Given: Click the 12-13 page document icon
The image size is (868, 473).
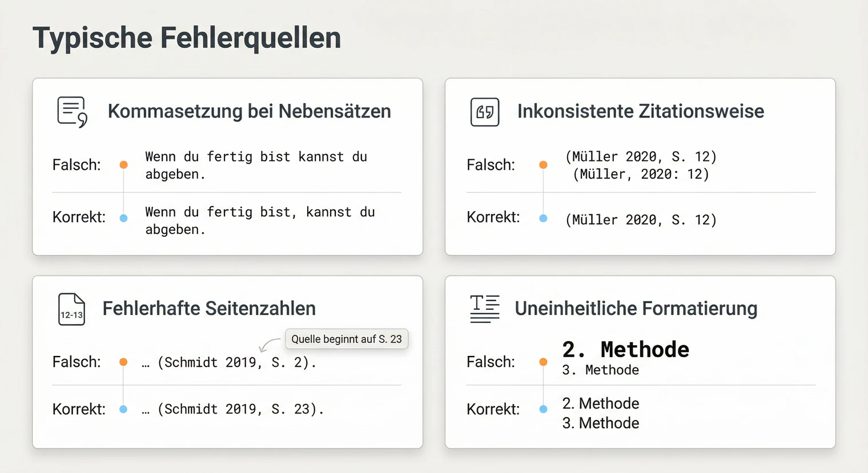Looking at the screenshot, I should 71,309.
